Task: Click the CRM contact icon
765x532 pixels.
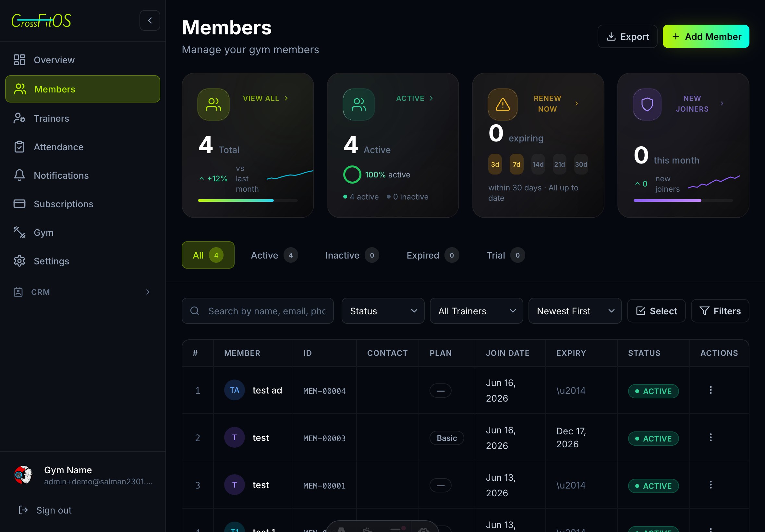Action: 18,292
